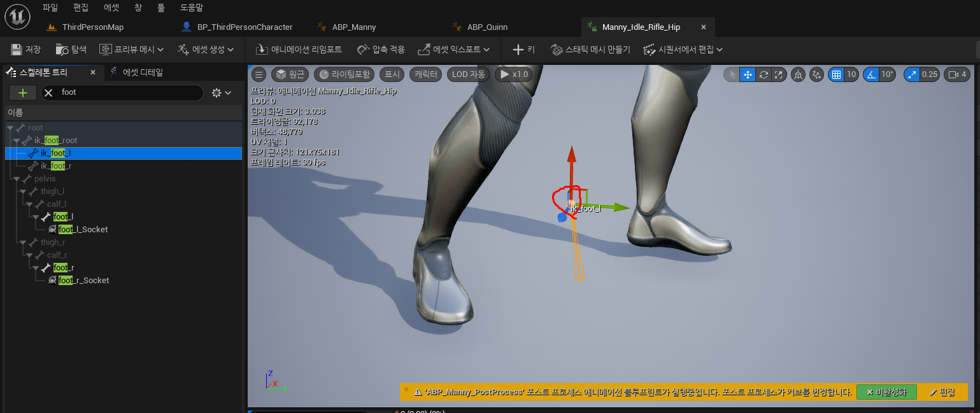Clear the foot search text
Screen dimensions: 980x413
(x=48, y=92)
